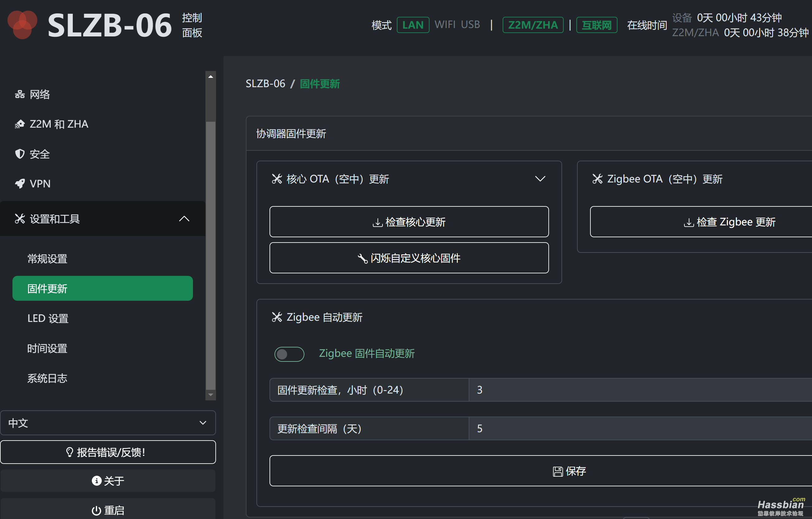Click the 固件更新 breadcrumb text
This screenshot has width=812, height=519.
point(320,84)
